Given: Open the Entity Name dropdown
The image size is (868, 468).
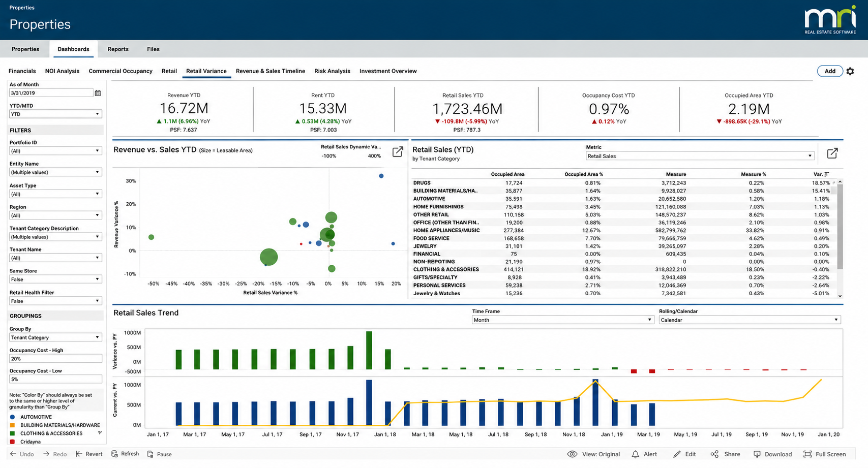Looking at the screenshot, I should (55, 172).
